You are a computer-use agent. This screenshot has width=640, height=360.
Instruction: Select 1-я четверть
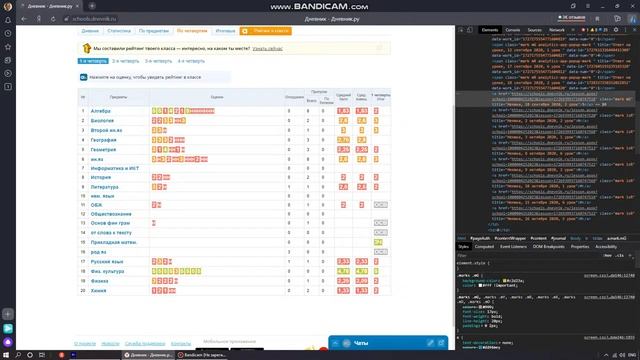pyautogui.click(x=93, y=61)
